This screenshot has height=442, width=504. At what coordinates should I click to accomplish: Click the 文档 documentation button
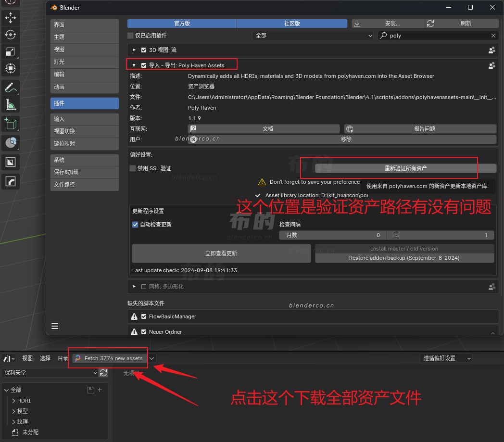coord(264,129)
